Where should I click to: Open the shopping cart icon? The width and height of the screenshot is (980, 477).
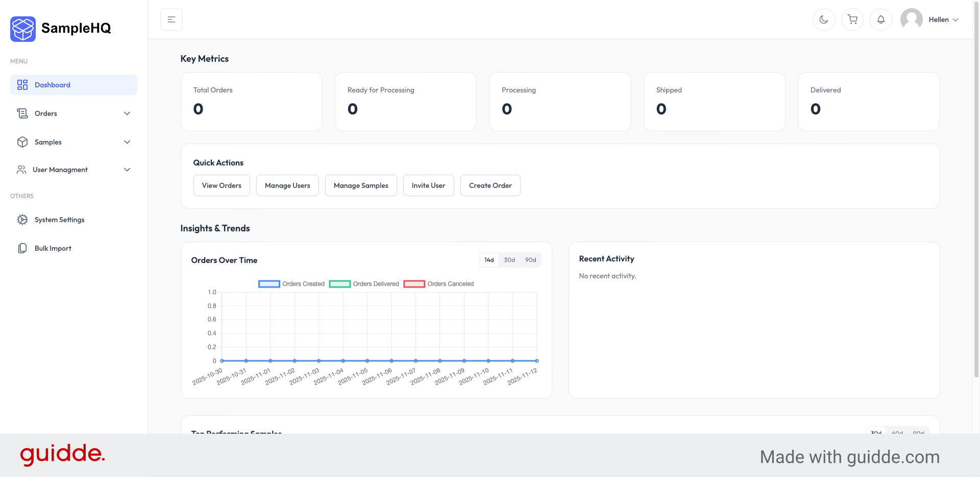click(x=852, y=19)
